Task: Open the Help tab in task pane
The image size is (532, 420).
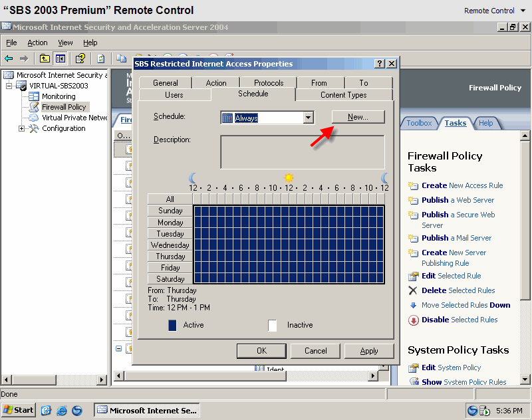Action: click(x=485, y=123)
